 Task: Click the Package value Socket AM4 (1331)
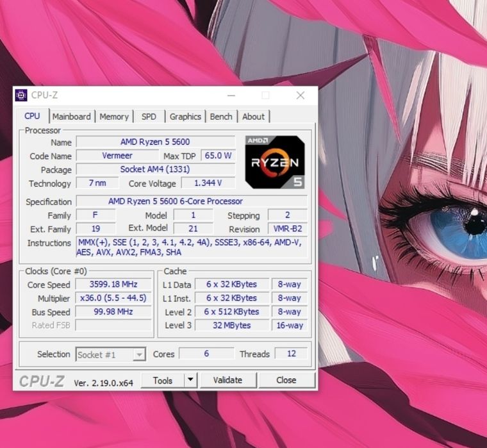pos(155,169)
